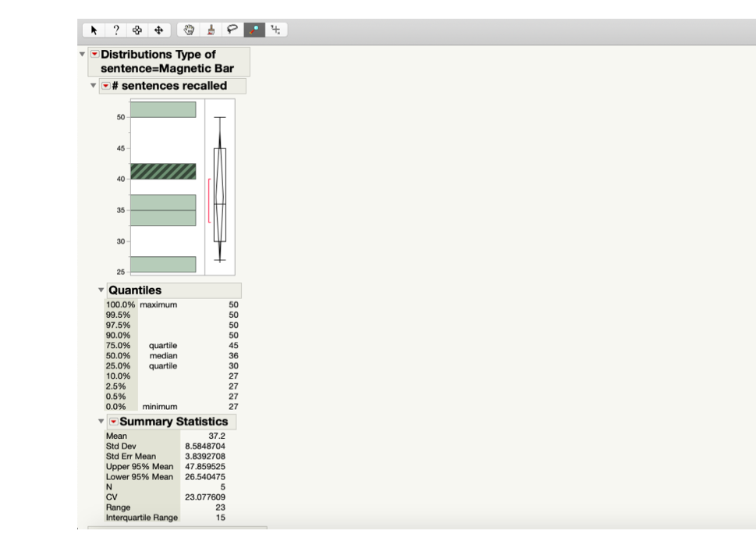Screen dimensions: 756x552
Task: Collapse the Quantiles section
Action: coord(101,290)
